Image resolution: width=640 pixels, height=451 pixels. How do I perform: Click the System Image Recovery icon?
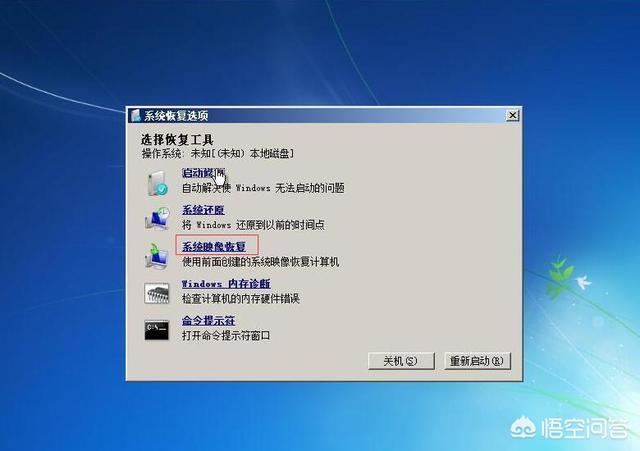157,255
